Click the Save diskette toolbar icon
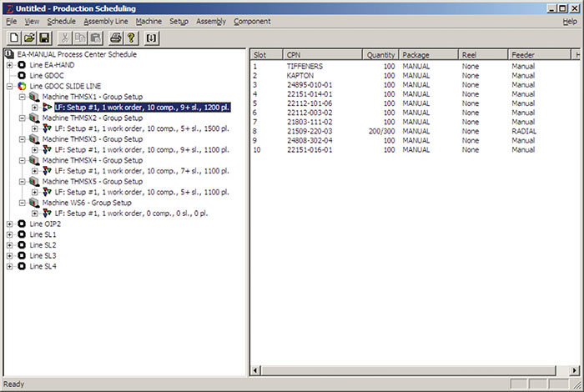 [44, 38]
